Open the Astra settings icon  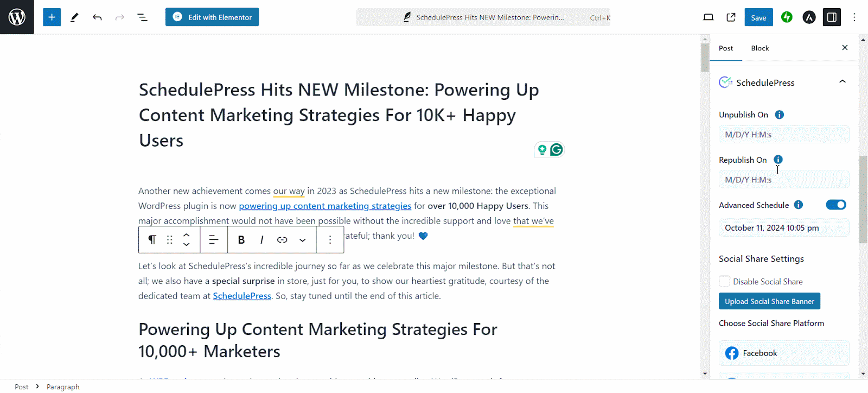809,17
